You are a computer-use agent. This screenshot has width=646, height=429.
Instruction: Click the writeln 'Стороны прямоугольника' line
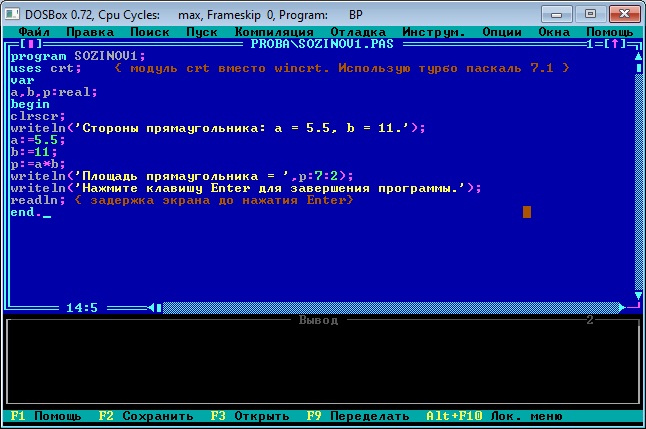pos(218,128)
